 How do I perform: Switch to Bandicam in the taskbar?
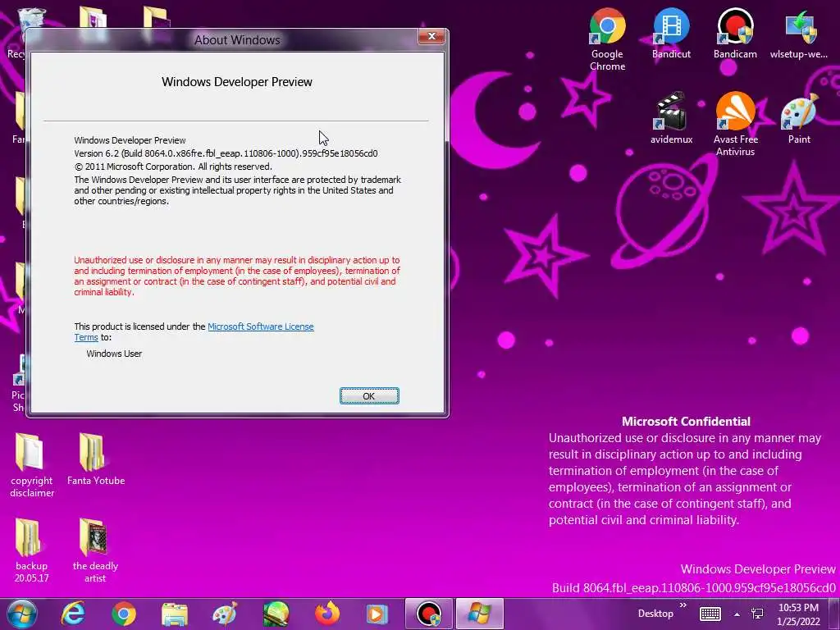pyautogui.click(x=428, y=614)
